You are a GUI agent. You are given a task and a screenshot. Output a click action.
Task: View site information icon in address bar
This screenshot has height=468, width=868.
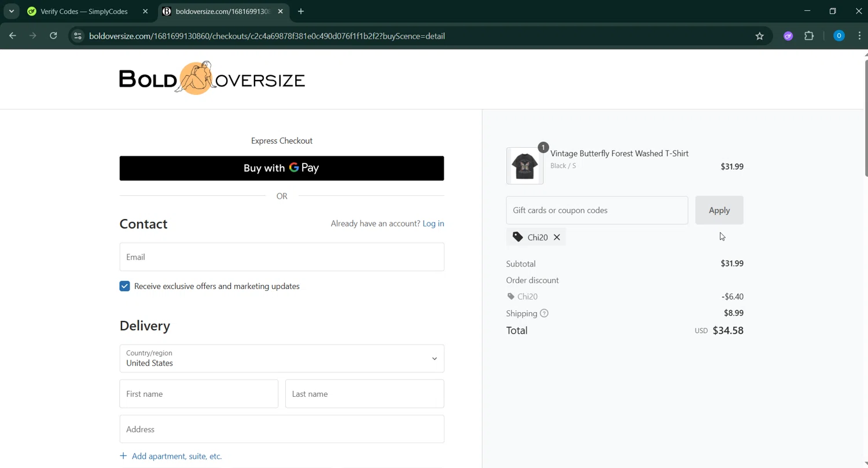(78, 36)
